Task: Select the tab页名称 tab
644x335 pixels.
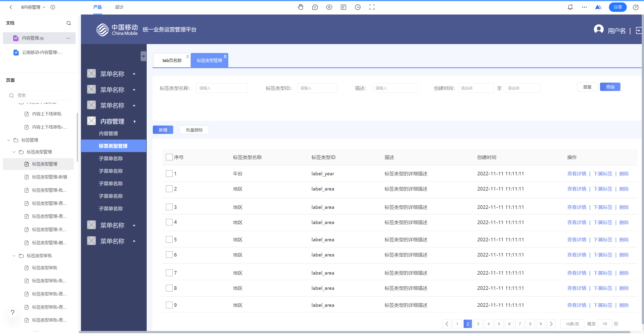Action: (172, 61)
